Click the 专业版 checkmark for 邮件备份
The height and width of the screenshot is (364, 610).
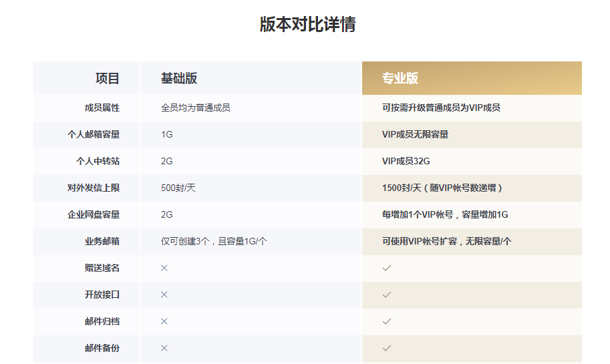point(386,348)
